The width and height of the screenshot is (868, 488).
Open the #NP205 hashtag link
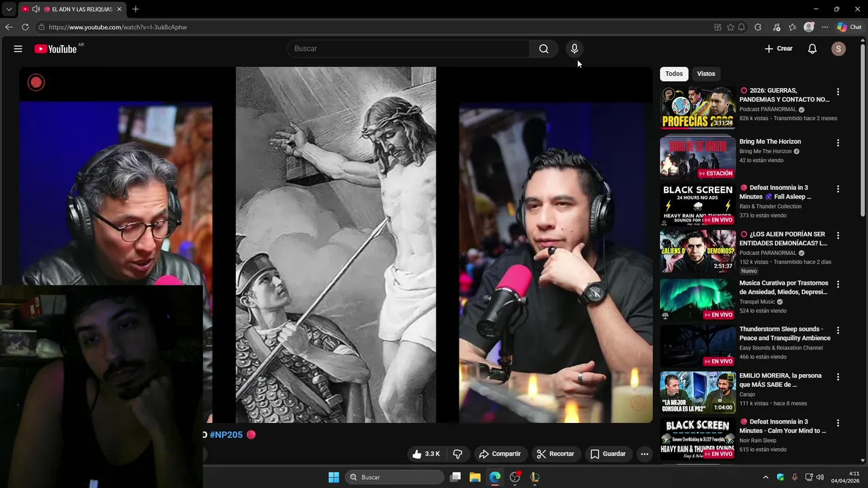(x=226, y=435)
